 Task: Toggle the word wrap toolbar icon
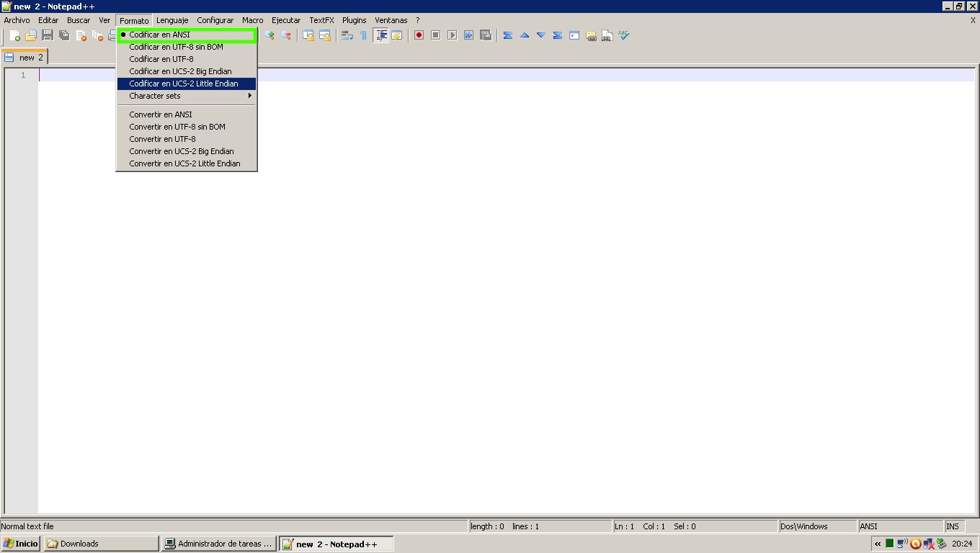coord(347,35)
